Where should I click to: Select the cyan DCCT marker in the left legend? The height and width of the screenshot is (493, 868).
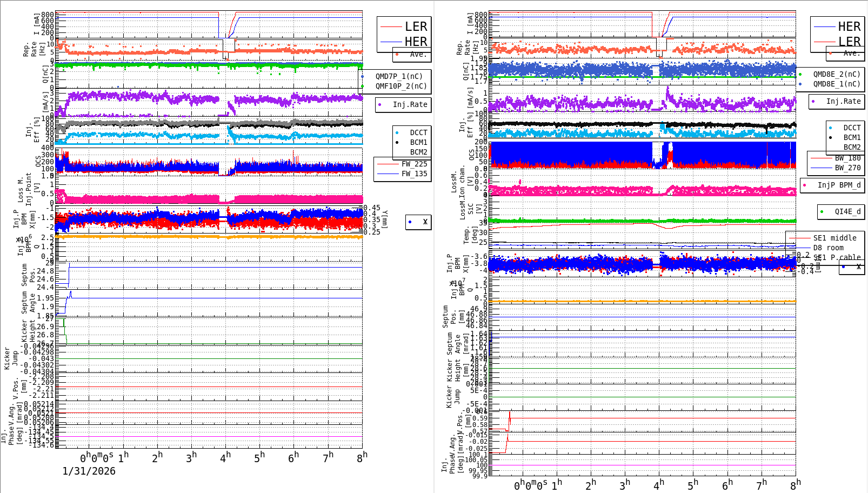(x=397, y=132)
